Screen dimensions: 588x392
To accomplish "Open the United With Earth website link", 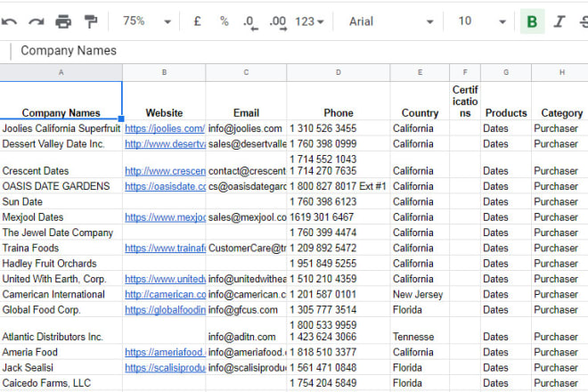I will click(165, 279).
